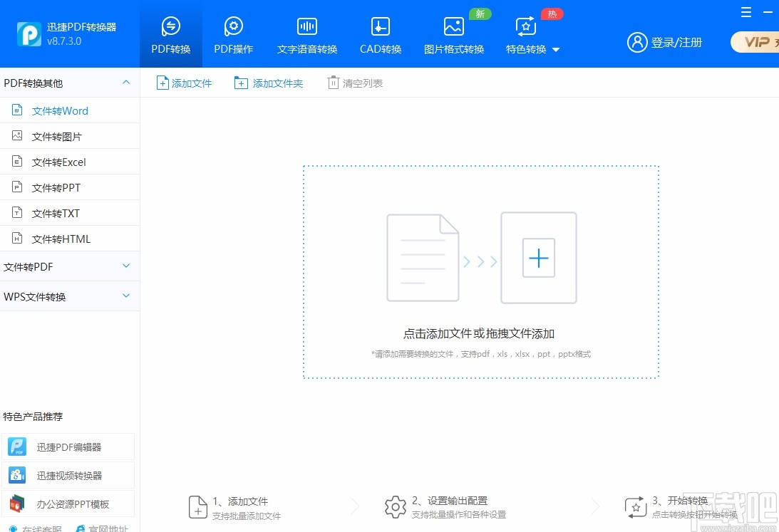Launch 迅捷PDF编辑器 from recommendations

(68, 447)
